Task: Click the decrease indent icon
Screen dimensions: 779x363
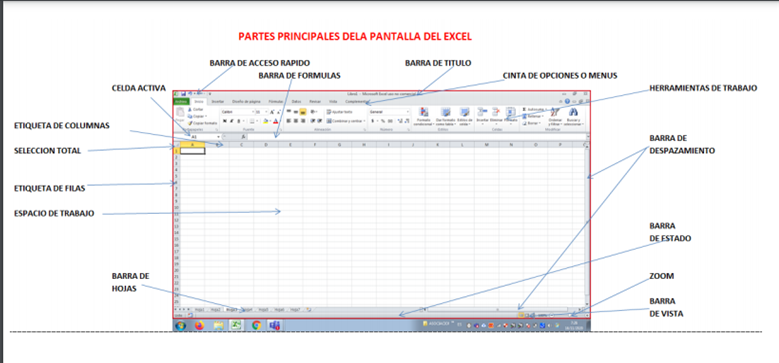Action: click(x=312, y=121)
